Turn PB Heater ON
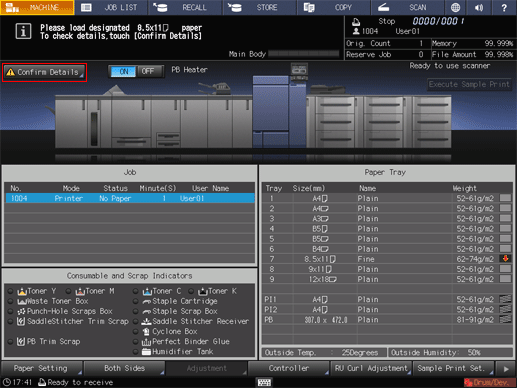The height and width of the screenshot is (388, 517). [x=123, y=71]
